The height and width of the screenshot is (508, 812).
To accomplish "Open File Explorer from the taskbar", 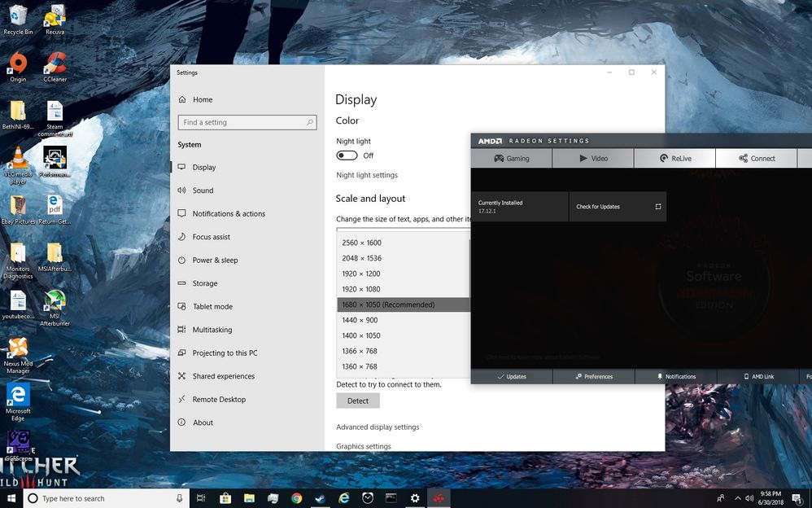I will pyautogui.click(x=249, y=498).
